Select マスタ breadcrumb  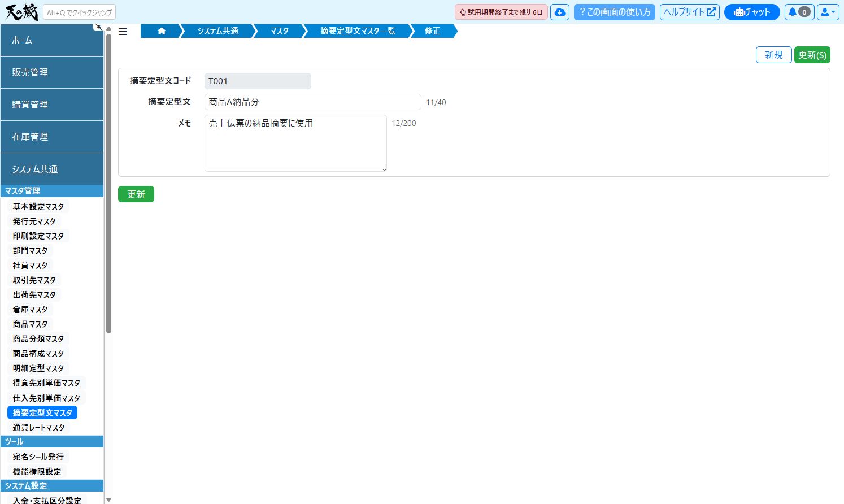click(x=280, y=31)
